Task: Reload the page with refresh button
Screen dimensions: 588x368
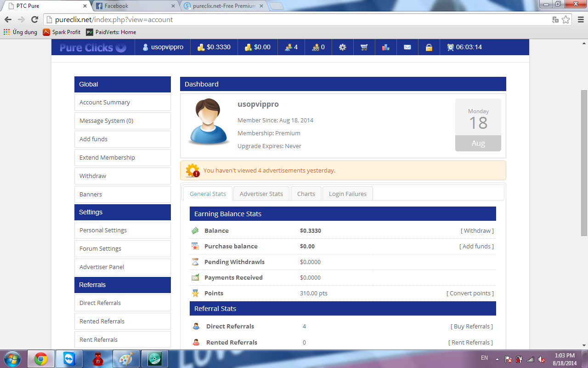Action: [34, 20]
